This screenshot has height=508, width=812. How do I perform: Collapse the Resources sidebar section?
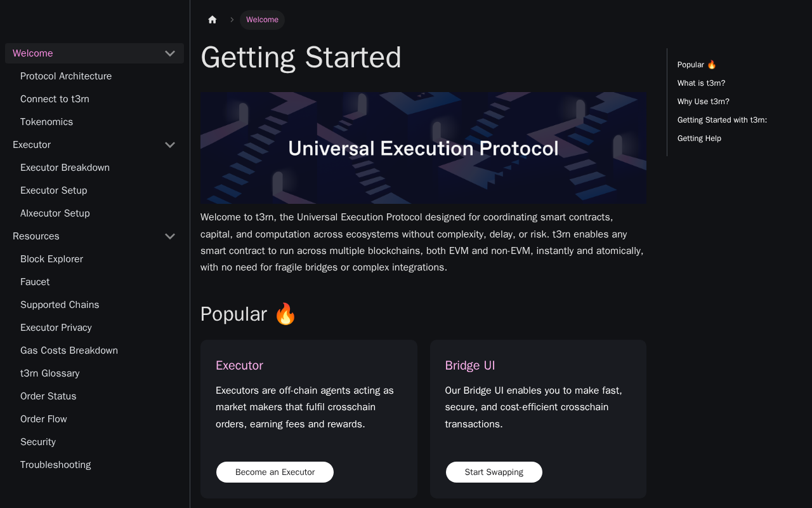point(170,236)
